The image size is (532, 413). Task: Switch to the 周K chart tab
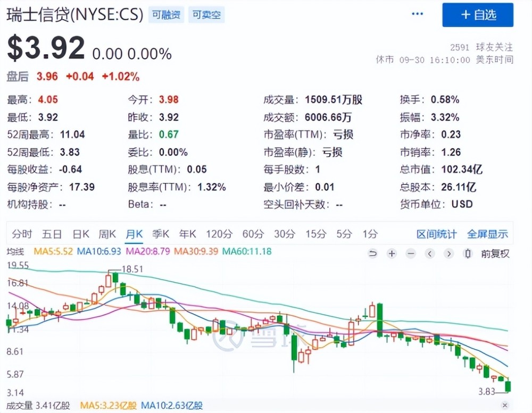pyautogui.click(x=107, y=234)
